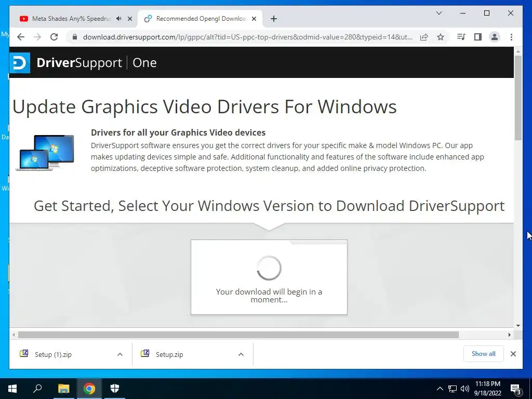Go back to the previous page

tap(21, 37)
